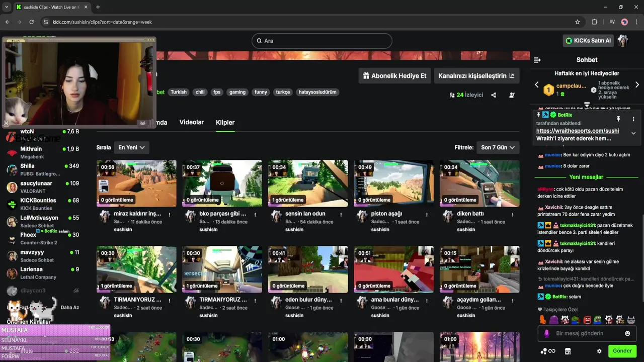Play the 'ama bunlar düny...' clip thumbnail
644x362 pixels.
coord(393,269)
